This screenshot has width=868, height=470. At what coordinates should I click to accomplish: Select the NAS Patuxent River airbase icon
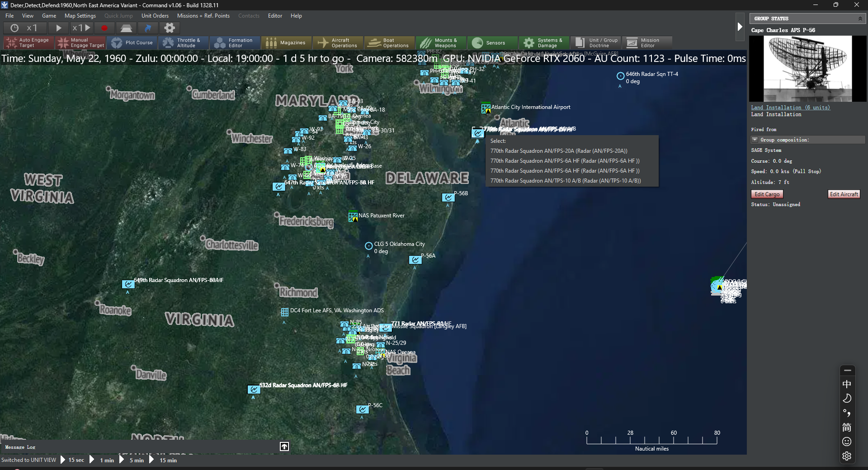pyautogui.click(x=353, y=217)
